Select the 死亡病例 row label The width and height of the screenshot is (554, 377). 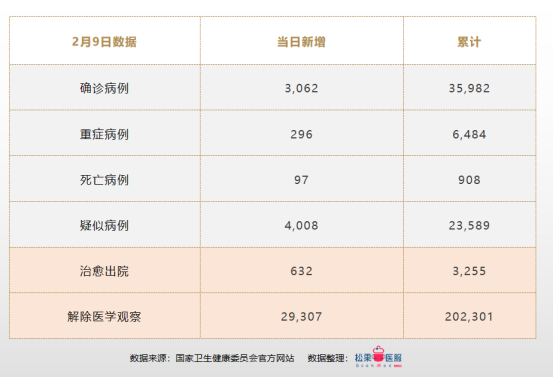point(104,180)
